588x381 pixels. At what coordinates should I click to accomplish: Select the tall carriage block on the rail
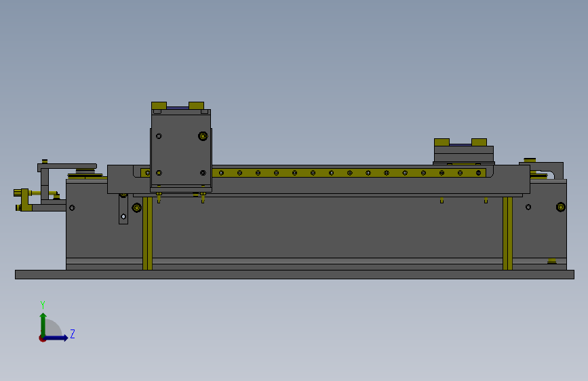click(181, 150)
